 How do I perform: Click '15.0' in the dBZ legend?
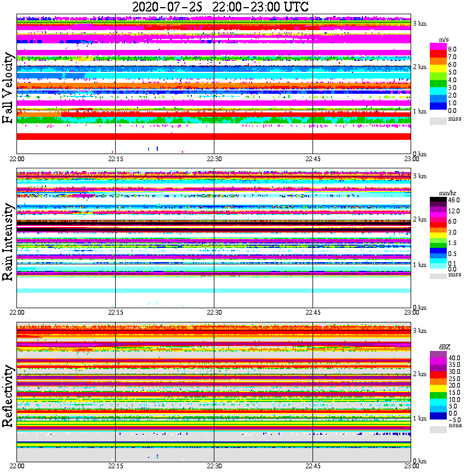454,393
